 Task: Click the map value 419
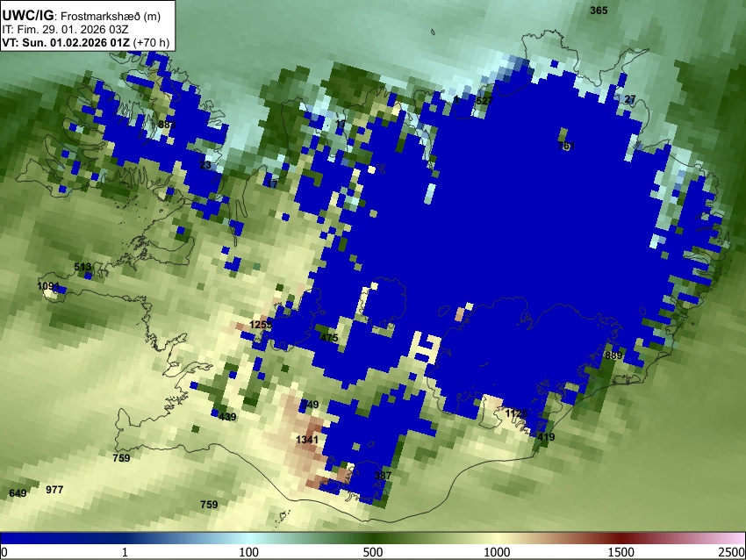546,437
